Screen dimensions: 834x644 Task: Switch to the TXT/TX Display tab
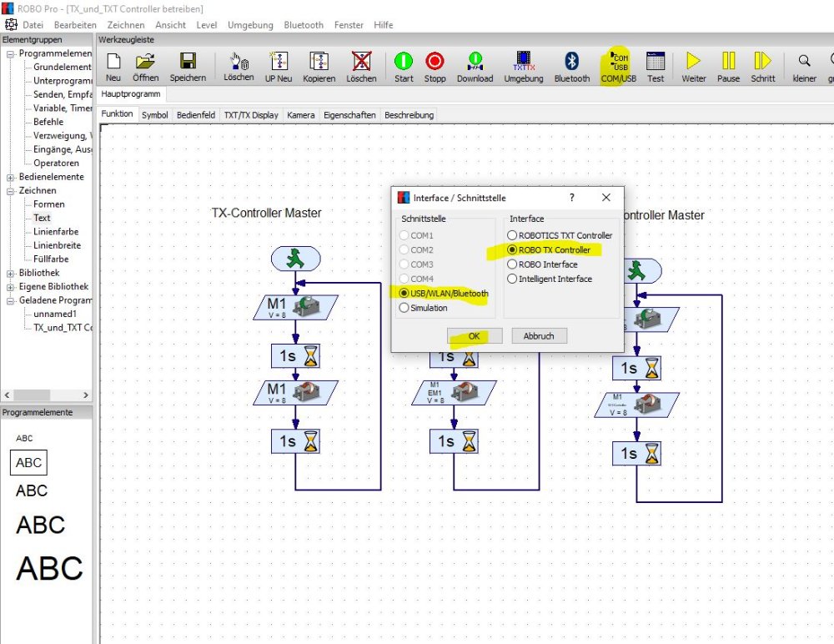point(251,115)
